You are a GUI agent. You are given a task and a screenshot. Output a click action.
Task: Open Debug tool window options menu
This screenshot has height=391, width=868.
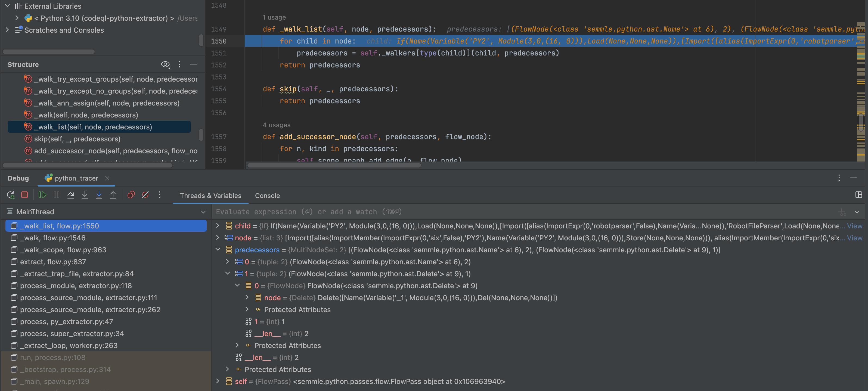click(839, 178)
